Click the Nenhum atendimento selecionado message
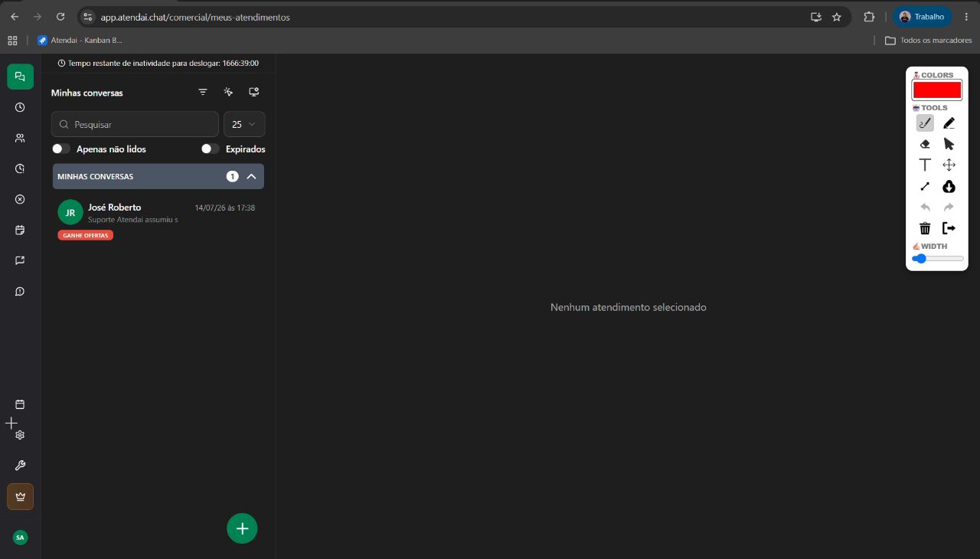The width and height of the screenshot is (980, 559). click(x=629, y=307)
